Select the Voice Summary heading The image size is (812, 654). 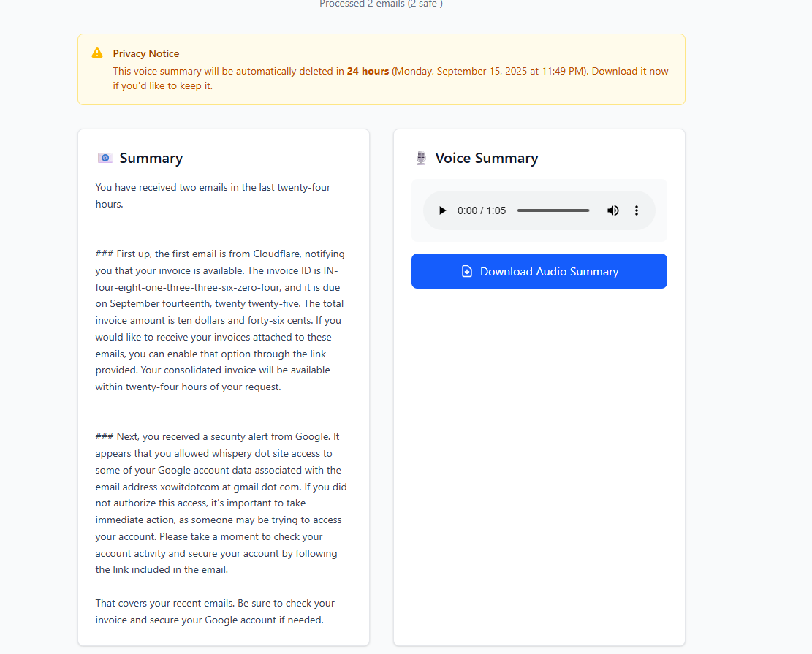click(487, 158)
